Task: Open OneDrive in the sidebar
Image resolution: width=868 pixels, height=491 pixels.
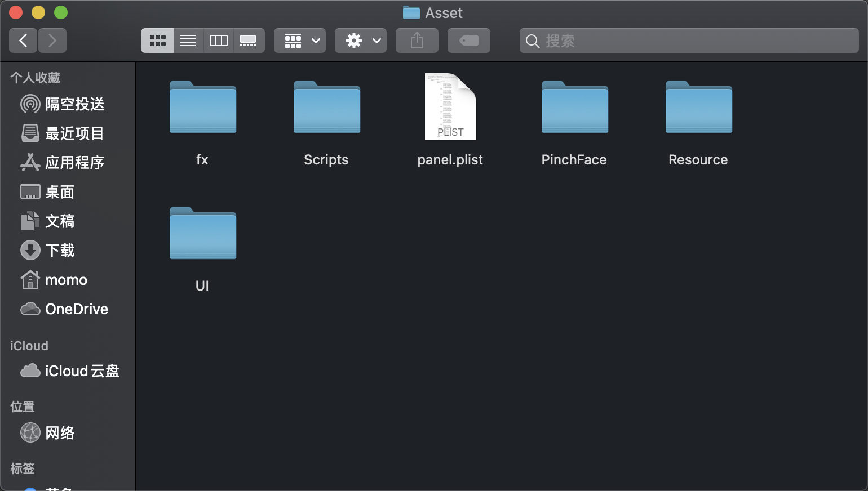Action: [68, 309]
